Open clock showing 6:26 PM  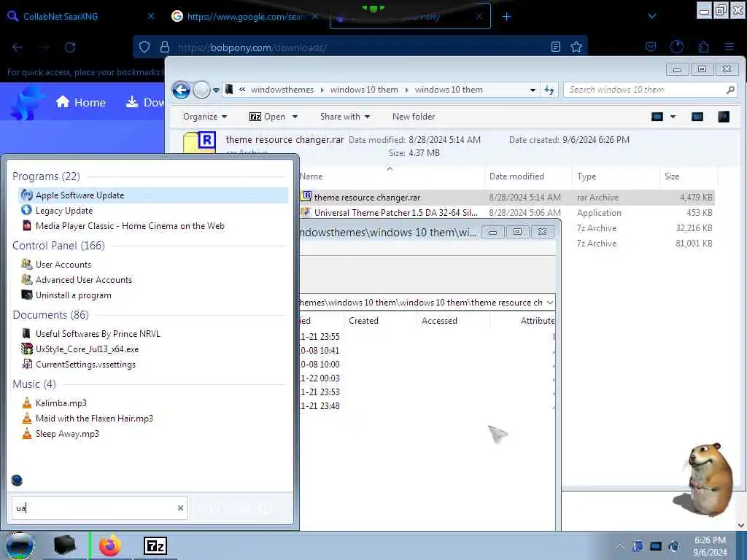[710, 545]
